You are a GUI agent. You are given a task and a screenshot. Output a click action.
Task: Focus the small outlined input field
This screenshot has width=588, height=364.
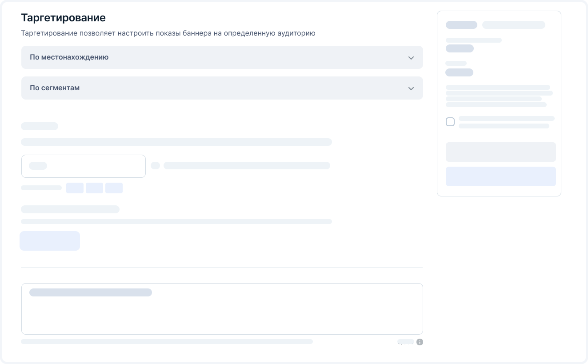coord(84,166)
